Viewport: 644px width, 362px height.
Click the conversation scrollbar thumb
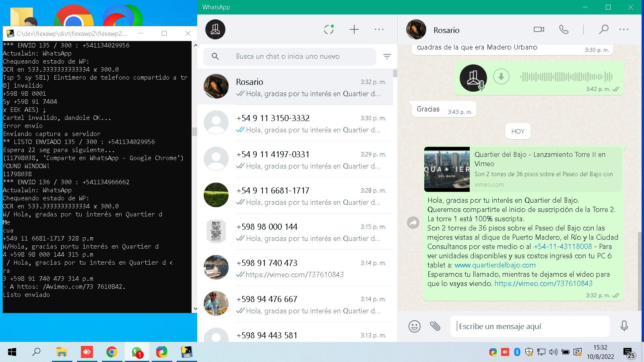[640, 271]
